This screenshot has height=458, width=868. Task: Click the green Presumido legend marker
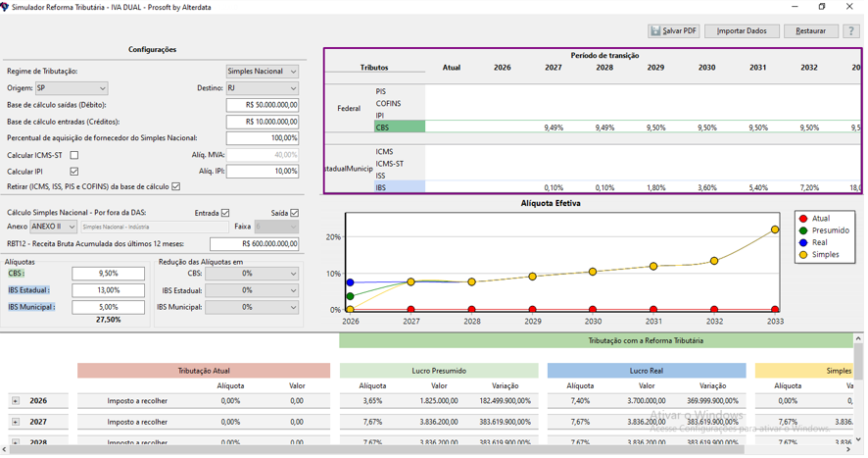[803, 230]
